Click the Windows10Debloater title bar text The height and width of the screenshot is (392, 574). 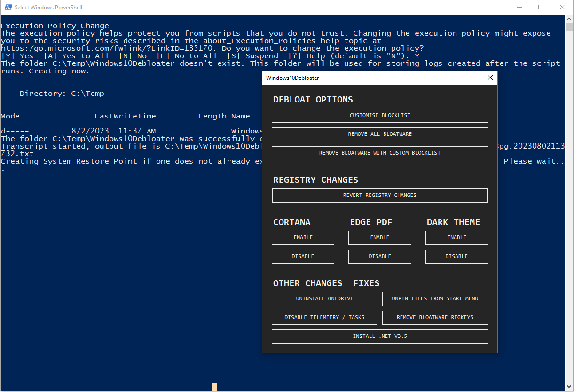(x=292, y=78)
